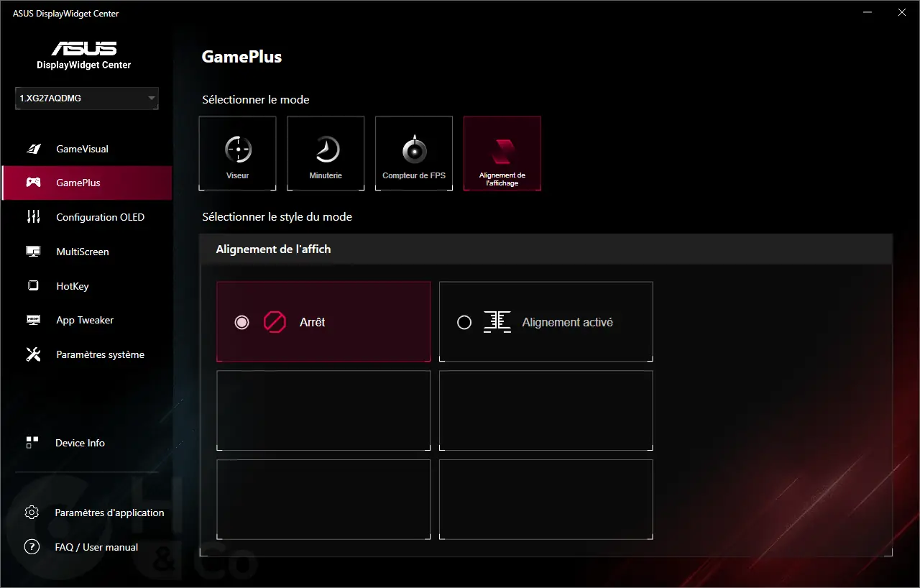Switch to App Tweaker menu entry
Image resolution: width=920 pixels, height=588 pixels.
pyautogui.click(x=86, y=320)
